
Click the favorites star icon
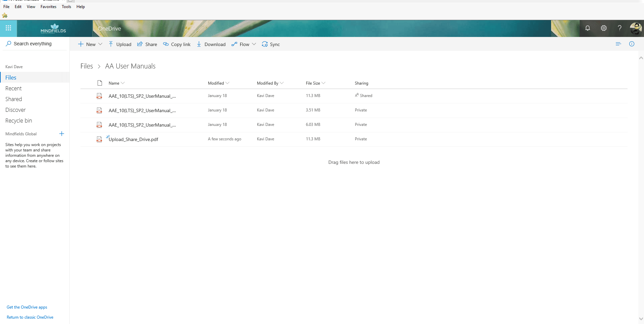coord(5,15)
